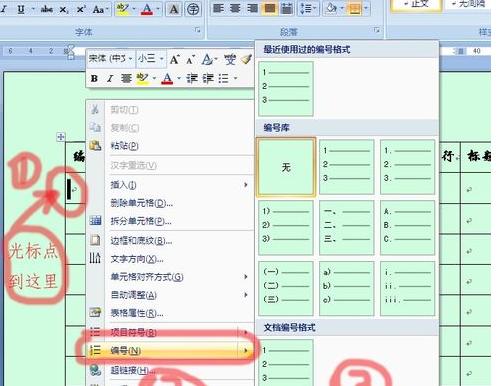
Task: Apply underline from the ribbon font group
Action: [x=21, y=9]
